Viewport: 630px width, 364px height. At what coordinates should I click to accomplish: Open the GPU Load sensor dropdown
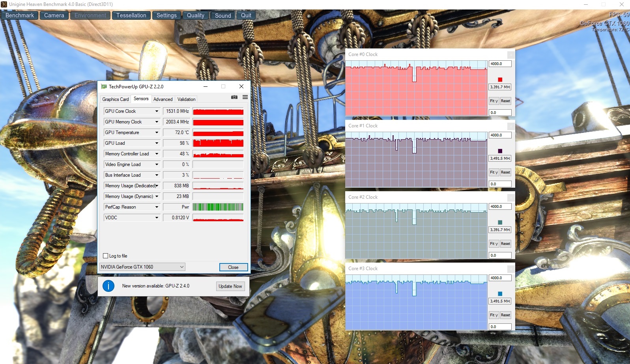click(x=157, y=143)
